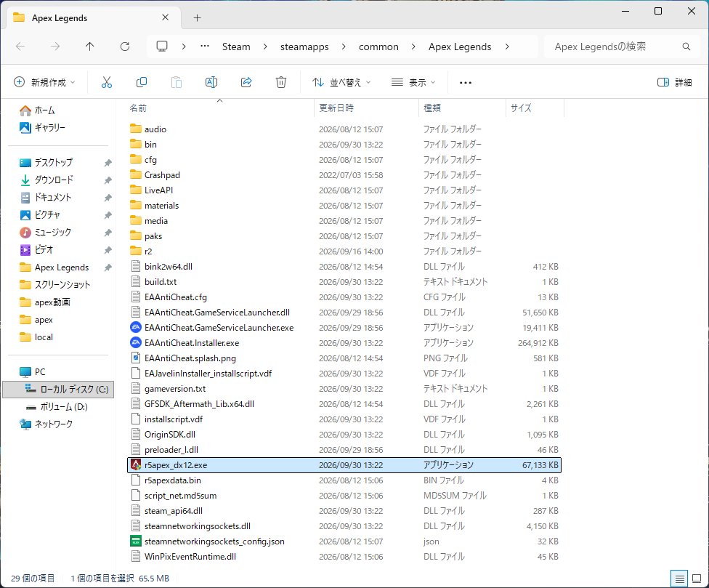Expand chevron after steamapps breadcrumb
This screenshot has height=588, width=709.
tap(344, 47)
